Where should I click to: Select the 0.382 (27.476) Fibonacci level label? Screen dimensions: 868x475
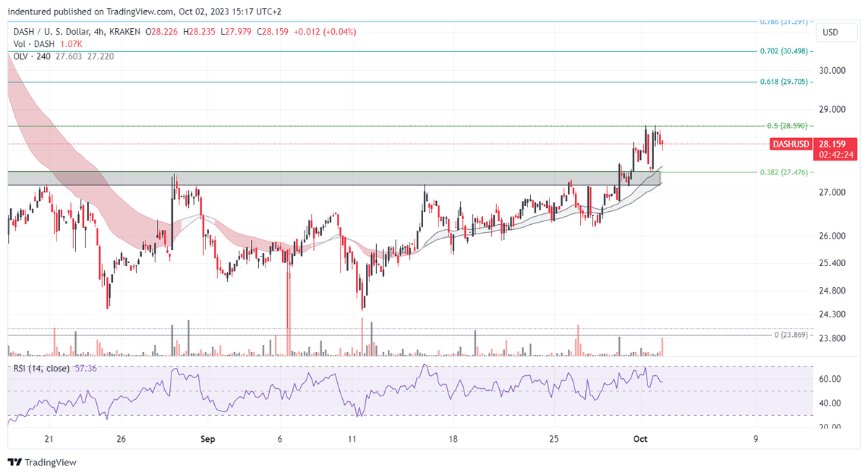tap(784, 172)
